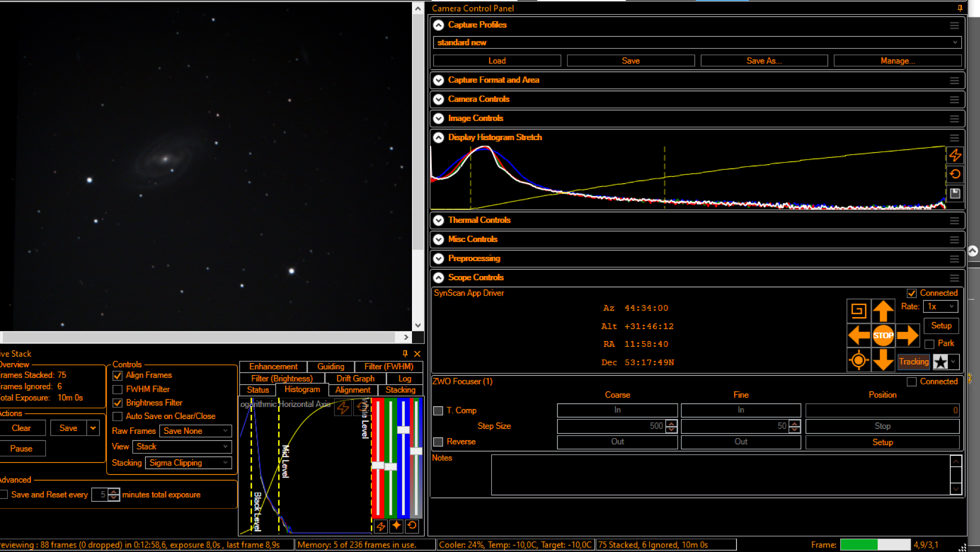The height and width of the screenshot is (552, 980).
Task: Slew the scope left with the left arrow
Action: 859,335
